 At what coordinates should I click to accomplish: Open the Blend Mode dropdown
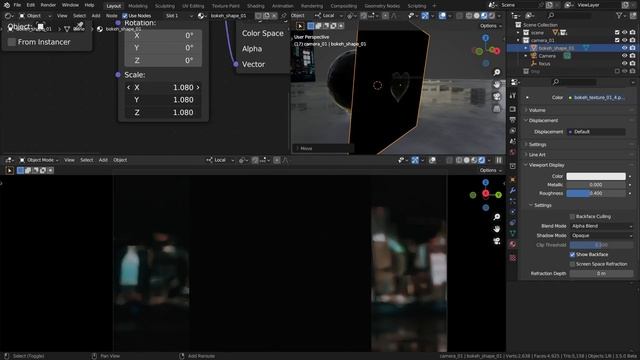coord(602,226)
